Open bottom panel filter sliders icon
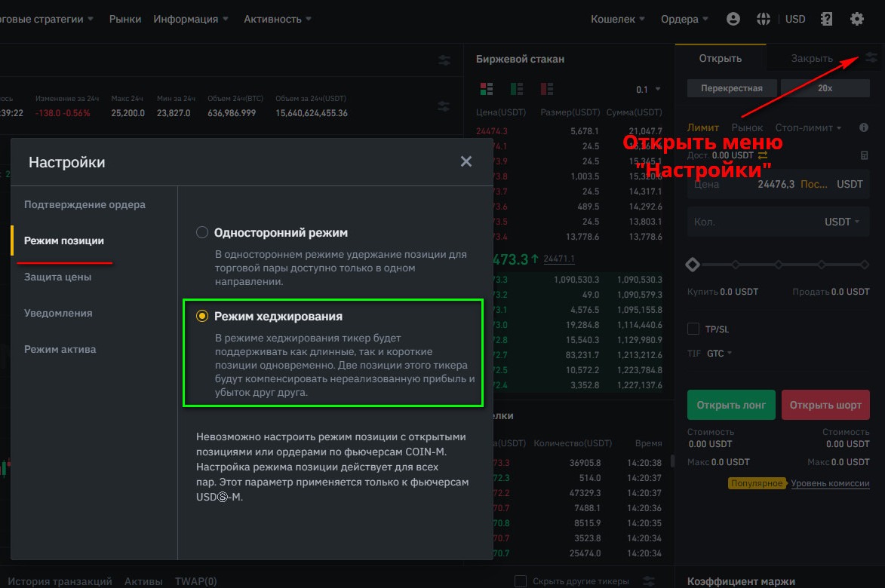Viewport: 885px width, 588px height. [x=649, y=580]
